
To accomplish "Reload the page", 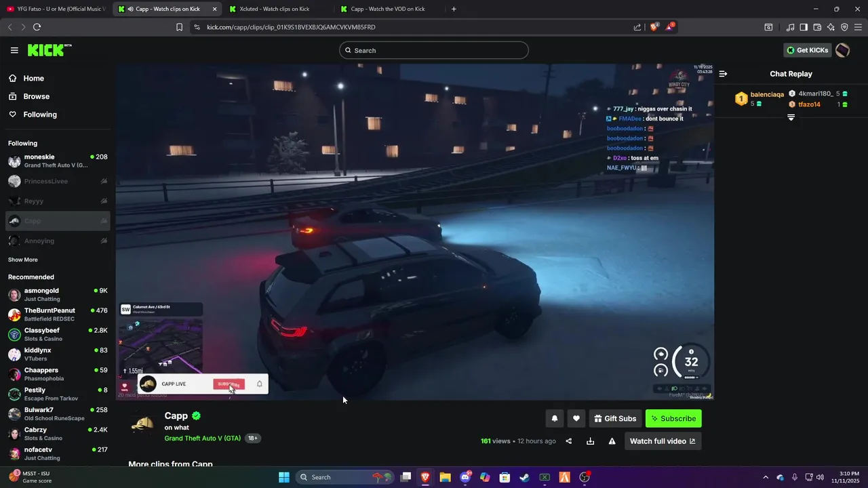I will 37,27.
